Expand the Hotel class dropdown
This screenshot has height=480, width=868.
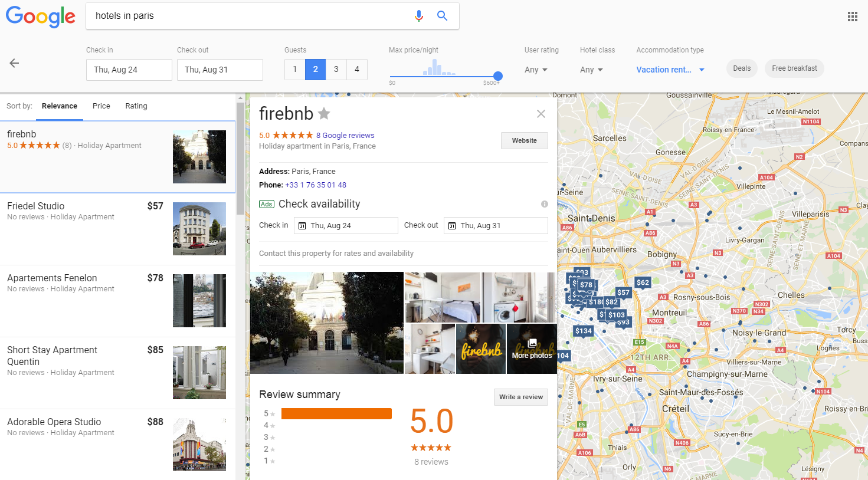(591, 70)
